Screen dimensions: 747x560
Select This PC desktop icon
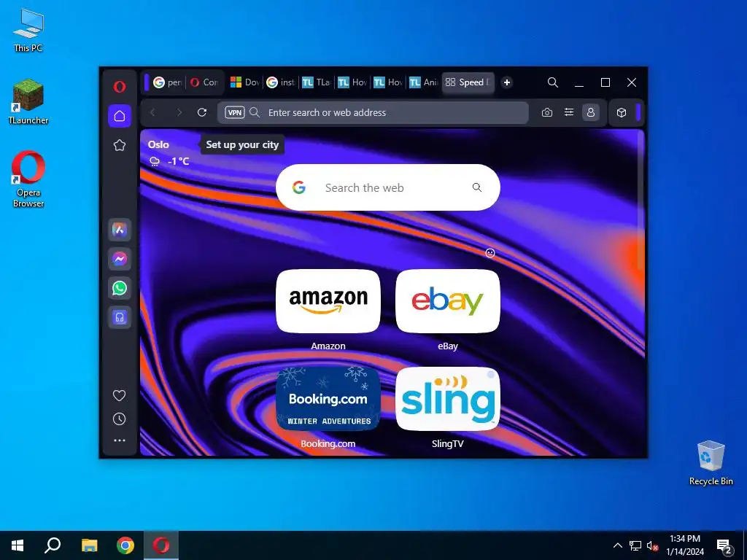28,30
